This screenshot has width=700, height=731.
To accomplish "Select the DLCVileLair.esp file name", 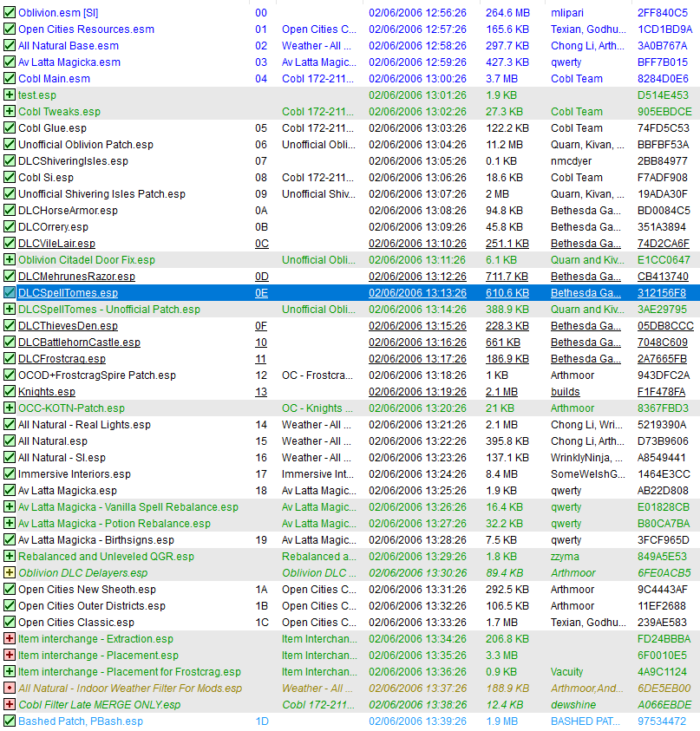I will click(x=56, y=244).
